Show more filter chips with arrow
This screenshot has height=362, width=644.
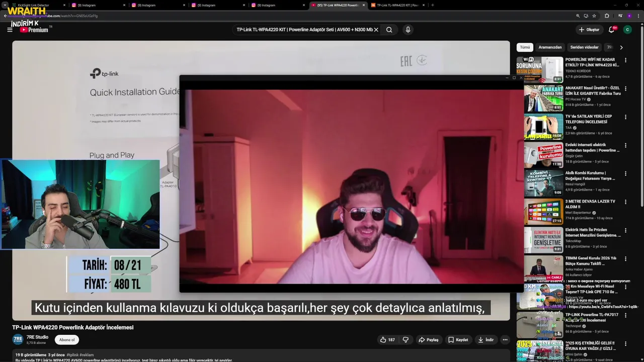point(621,47)
